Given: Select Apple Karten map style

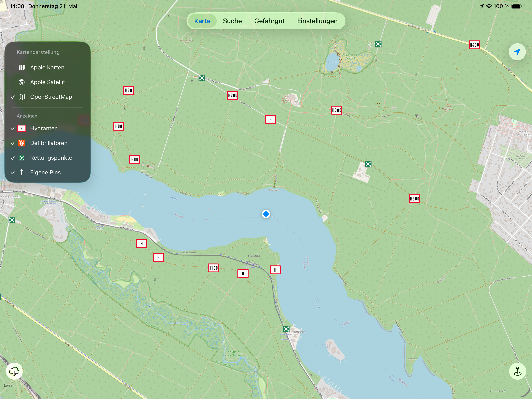Looking at the screenshot, I should pos(47,67).
